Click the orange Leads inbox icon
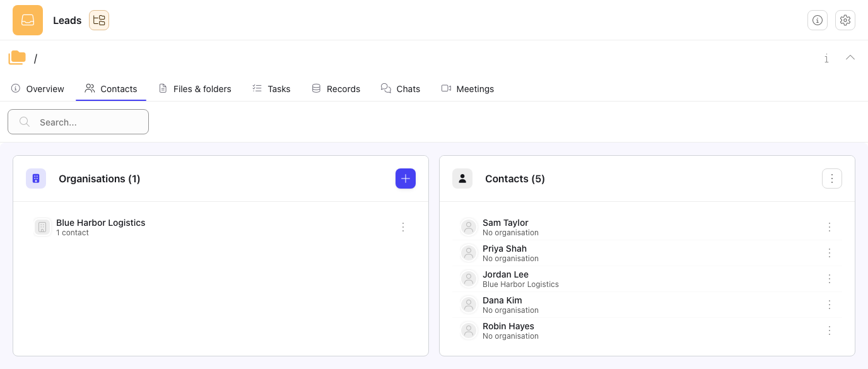 click(x=28, y=20)
